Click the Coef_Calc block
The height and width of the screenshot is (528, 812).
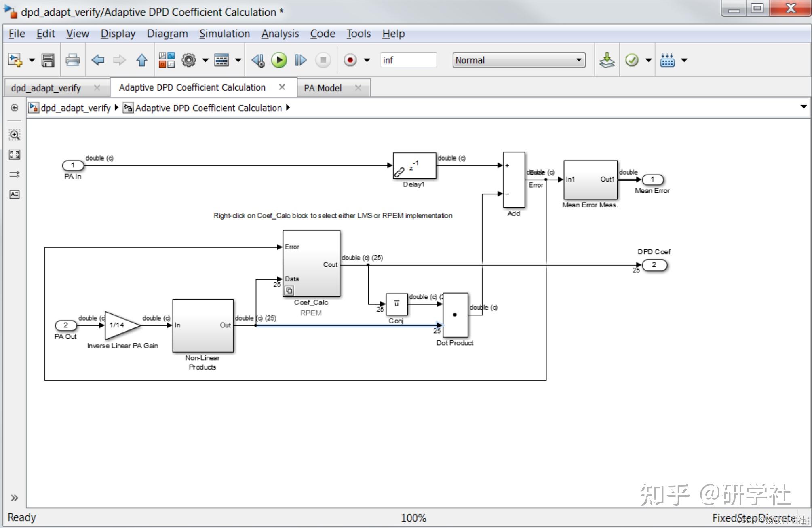[311, 263]
